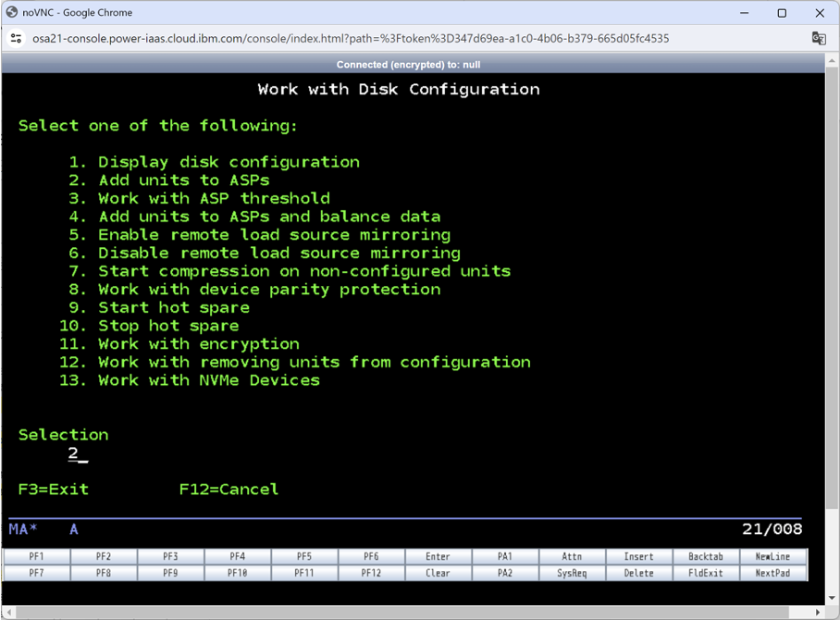Click the Clear keypad button

(x=439, y=573)
